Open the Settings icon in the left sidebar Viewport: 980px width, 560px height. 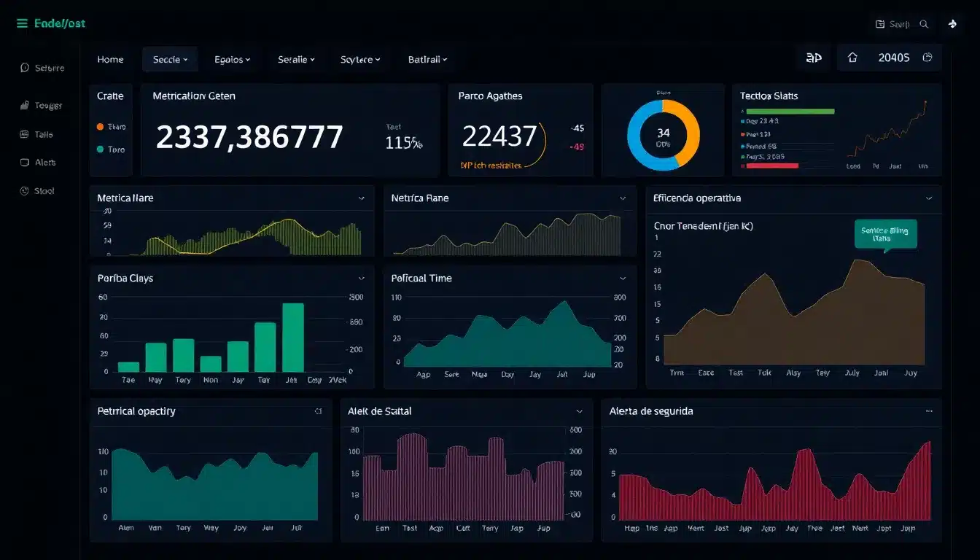click(25, 67)
